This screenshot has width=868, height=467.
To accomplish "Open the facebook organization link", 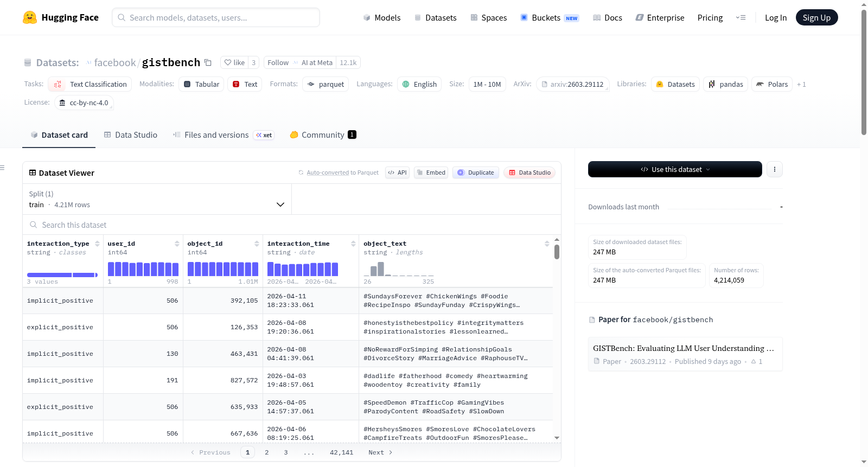I will pyautogui.click(x=114, y=62).
